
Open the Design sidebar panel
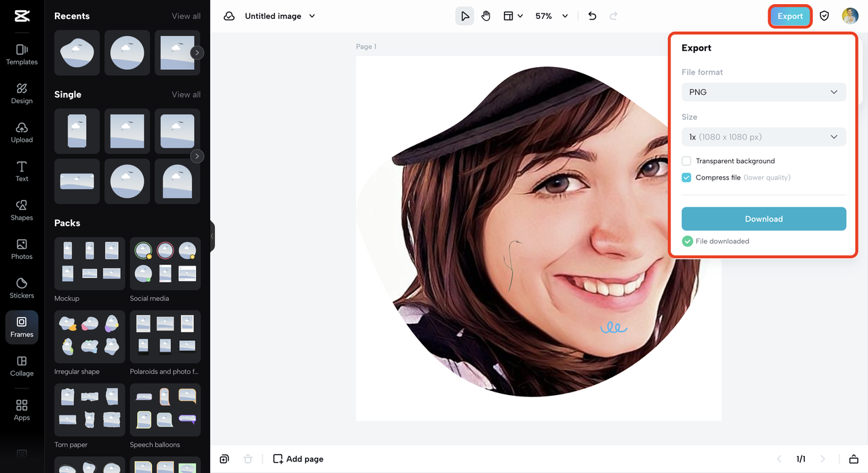click(x=22, y=94)
